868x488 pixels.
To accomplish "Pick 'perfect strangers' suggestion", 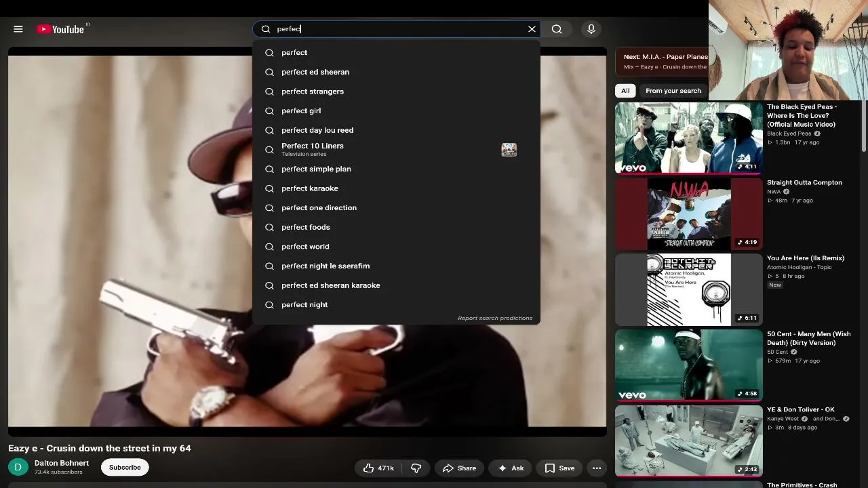I will pos(396,91).
